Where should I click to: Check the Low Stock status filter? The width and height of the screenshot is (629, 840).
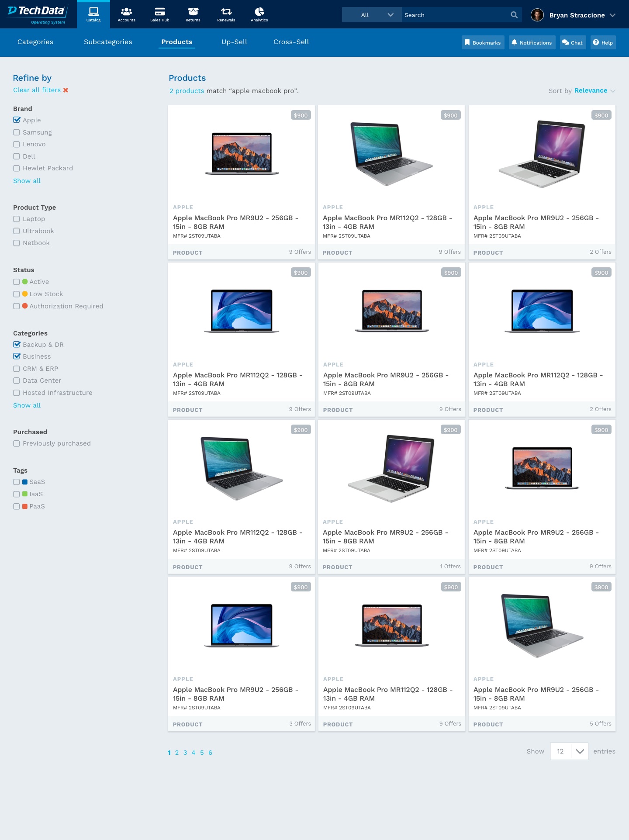[x=17, y=294]
